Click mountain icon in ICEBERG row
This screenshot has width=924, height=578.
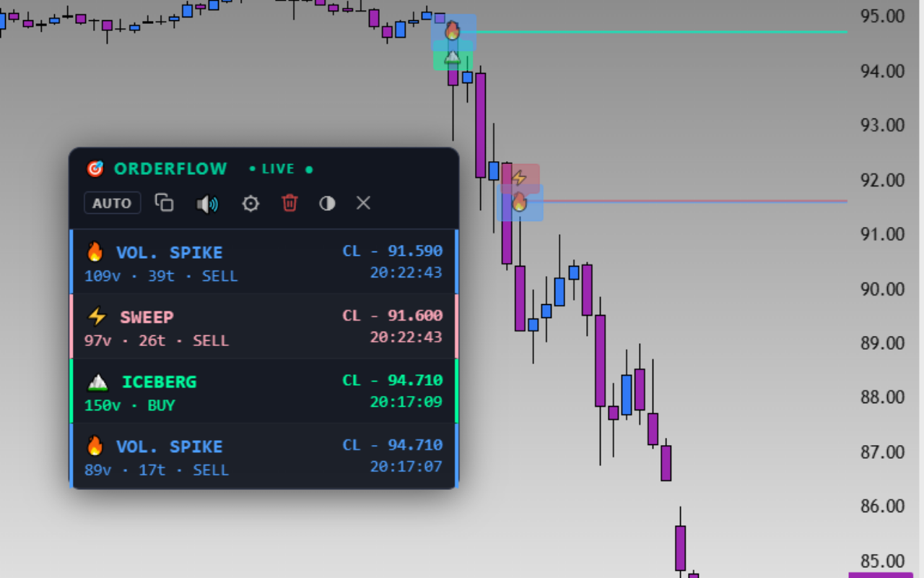pyautogui.click(x=97, y=382)
